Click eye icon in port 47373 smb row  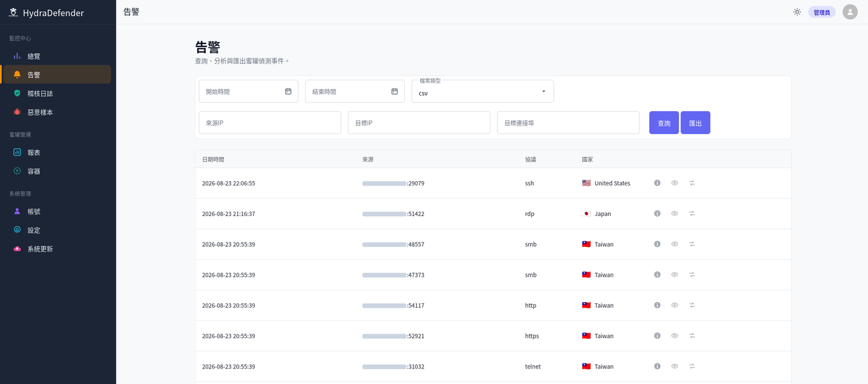click(675, 274)
